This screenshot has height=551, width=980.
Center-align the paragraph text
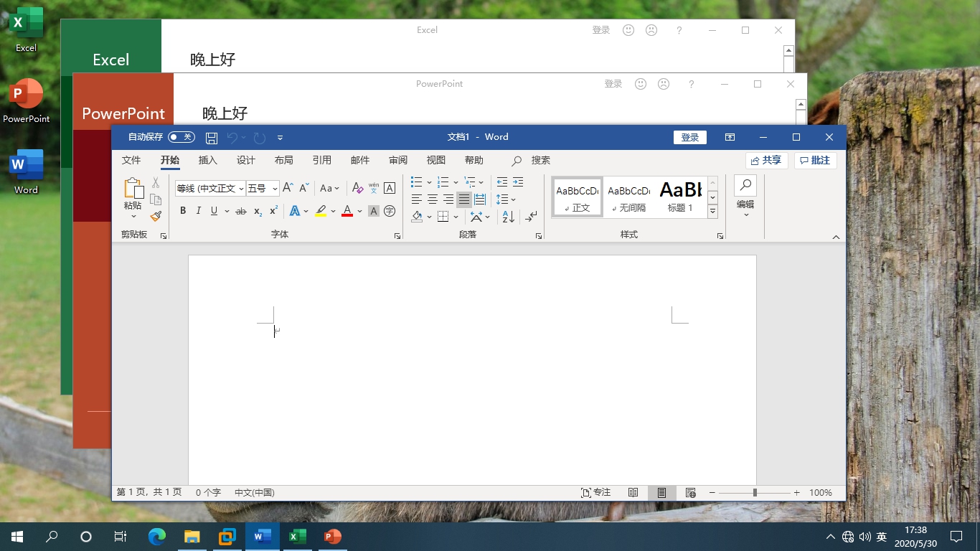pos(433,199)
